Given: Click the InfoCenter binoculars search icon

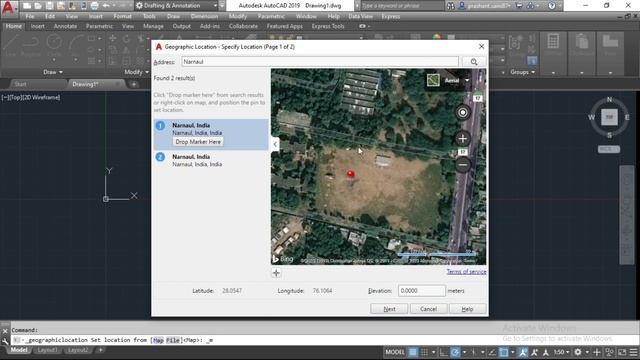Looking at the screenshot, I should [451, 6].
